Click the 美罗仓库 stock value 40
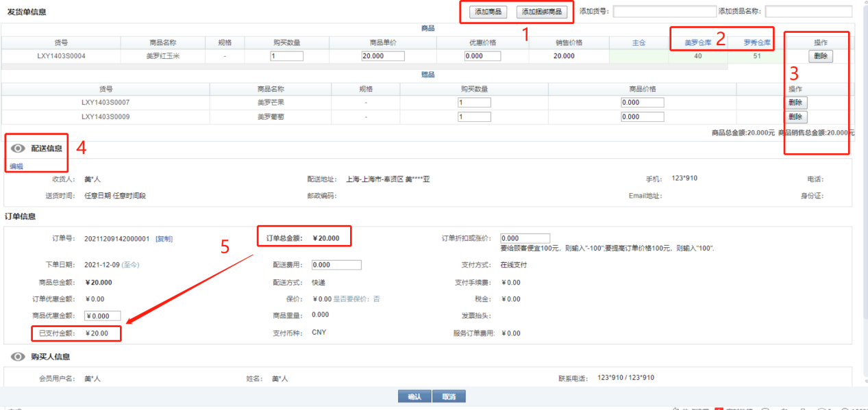The width and height of the screenshot is (868, 410). (698, 56)
